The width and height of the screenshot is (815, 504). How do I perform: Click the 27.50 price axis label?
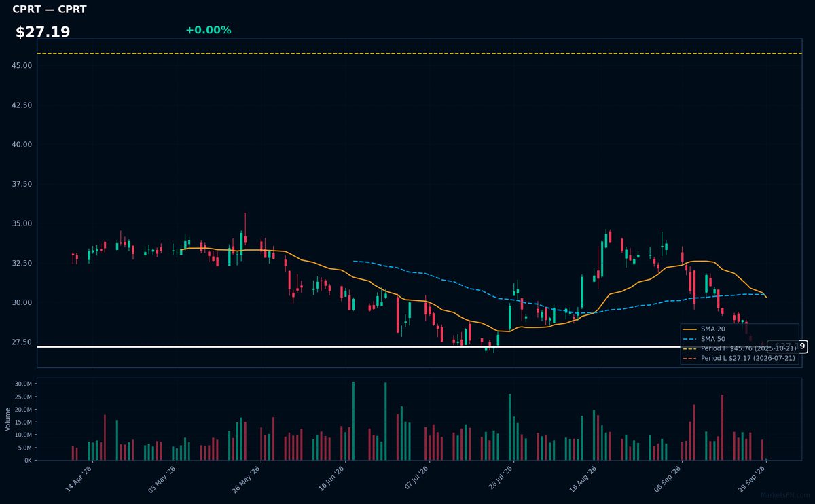click(x=22, y=342)
